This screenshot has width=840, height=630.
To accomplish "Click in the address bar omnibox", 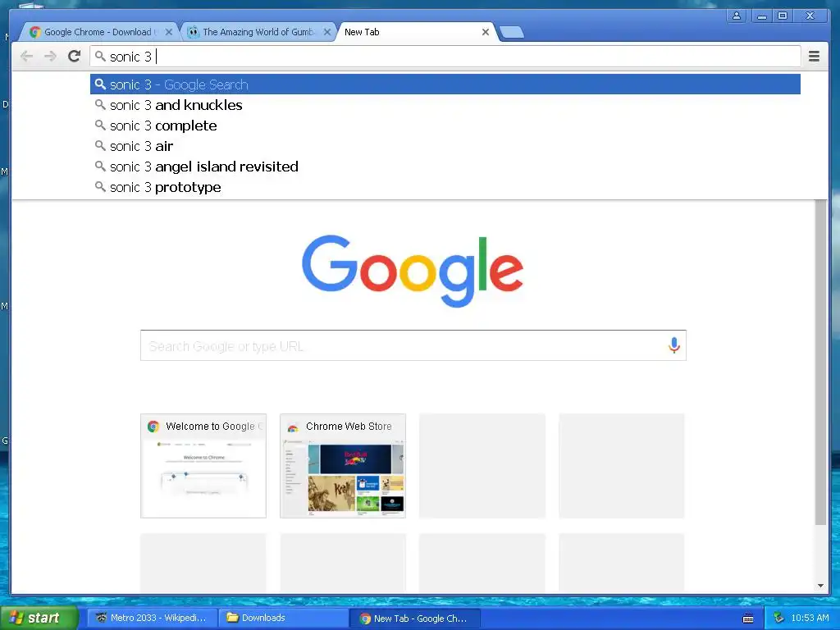I will coord(445,57).
